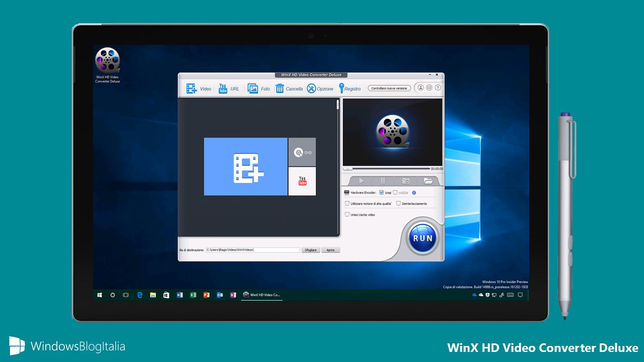
Task: Select WinX HD Video Co... taskbar button
Action: (x=261, y=295)
